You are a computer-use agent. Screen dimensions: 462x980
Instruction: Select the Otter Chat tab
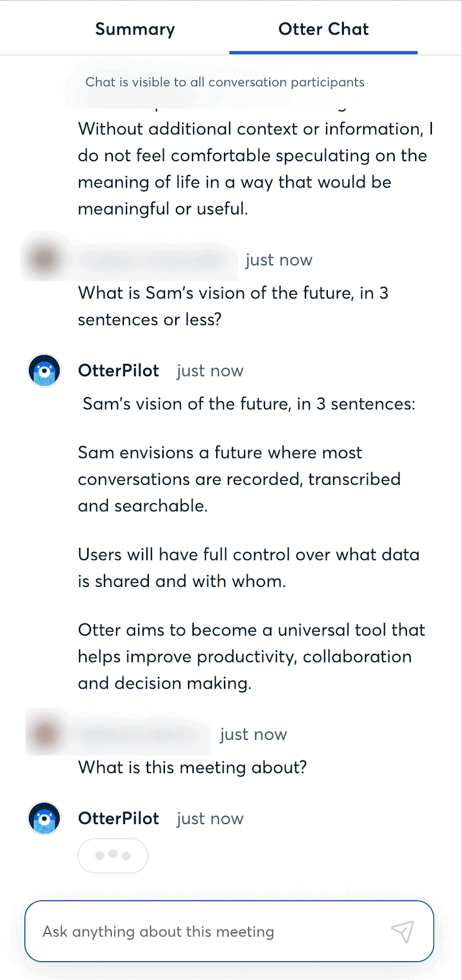(x=323, y=29)
